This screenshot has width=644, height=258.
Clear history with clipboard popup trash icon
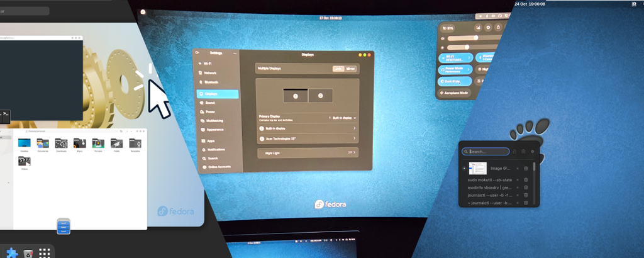click(523, 152)
